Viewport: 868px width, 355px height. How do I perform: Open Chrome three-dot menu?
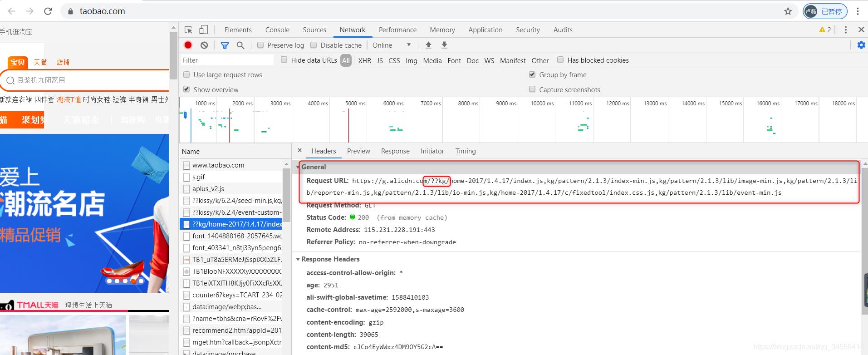coord(858,11)
